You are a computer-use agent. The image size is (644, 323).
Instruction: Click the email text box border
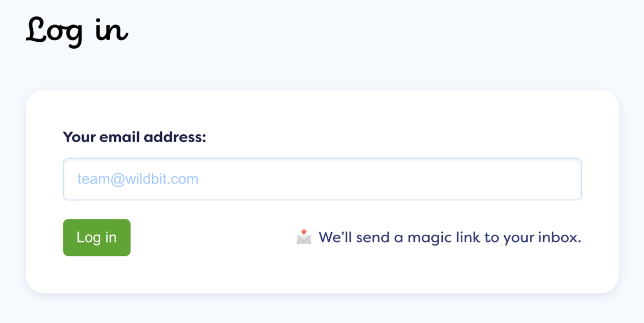coord(322,160)
